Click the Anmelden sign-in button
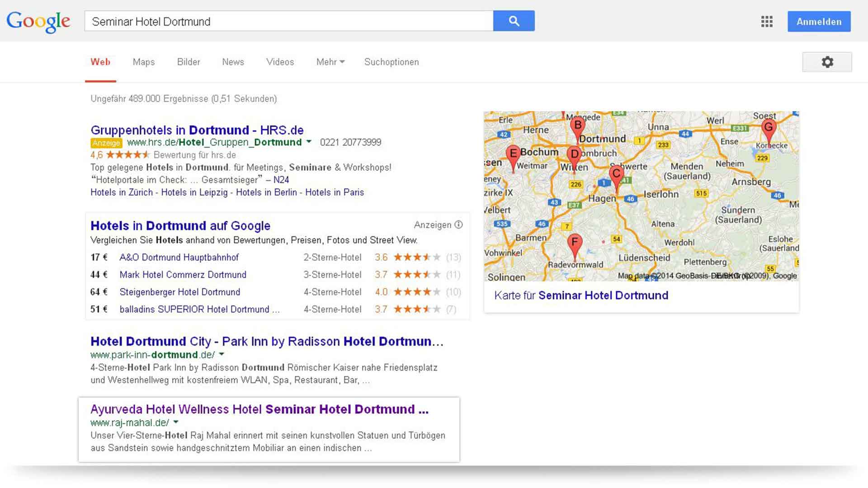This screenshot has width=868, height=488. coord(819,22)
